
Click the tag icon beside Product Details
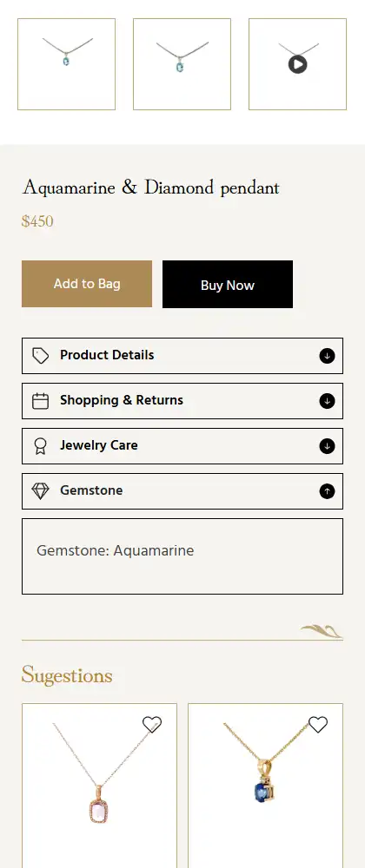[x=41, y=356]
